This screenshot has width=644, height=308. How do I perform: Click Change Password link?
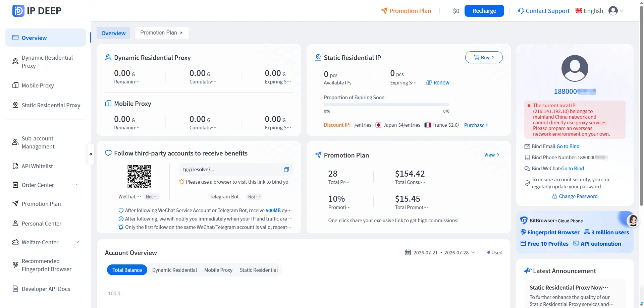click(575, 196)
